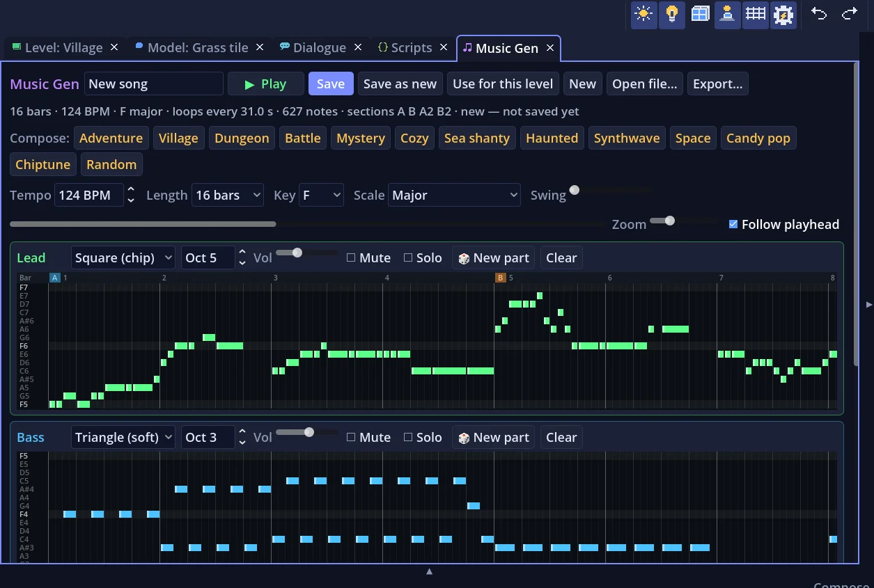Click section A marker on the timeline
Viewport: 874px width, 588px height.
[55, 278]
